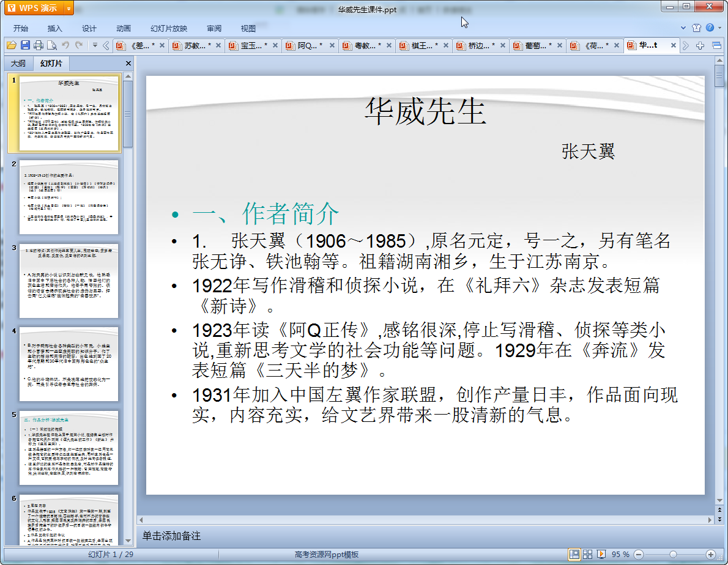Click the 95 % zoom level
This screenshot has width=728, height=565.
click(x=620, y=555)
